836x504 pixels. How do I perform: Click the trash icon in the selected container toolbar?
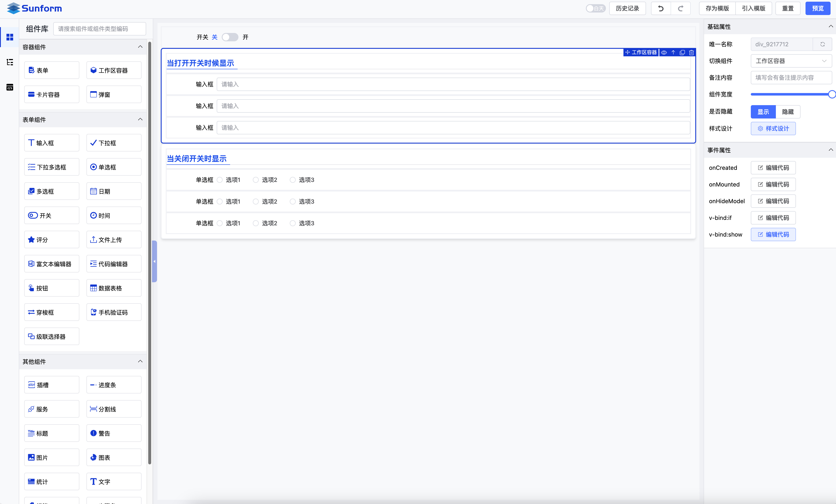tap(692, 53)
